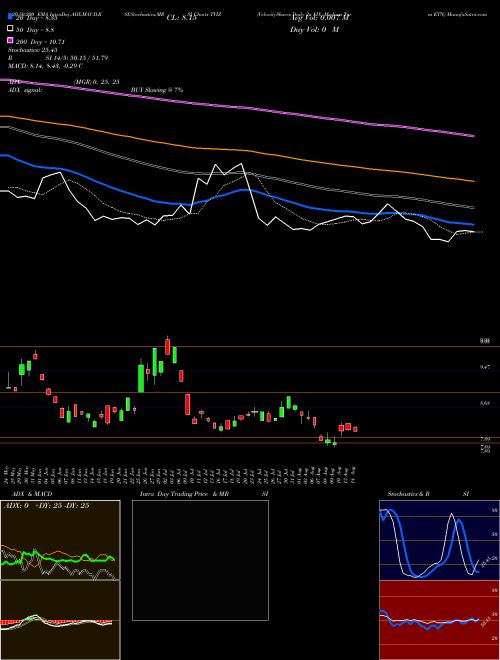Select the '50 Day = 8.8' legend text
This screenshot has height=660, width=500.
[x=35, y=30]
